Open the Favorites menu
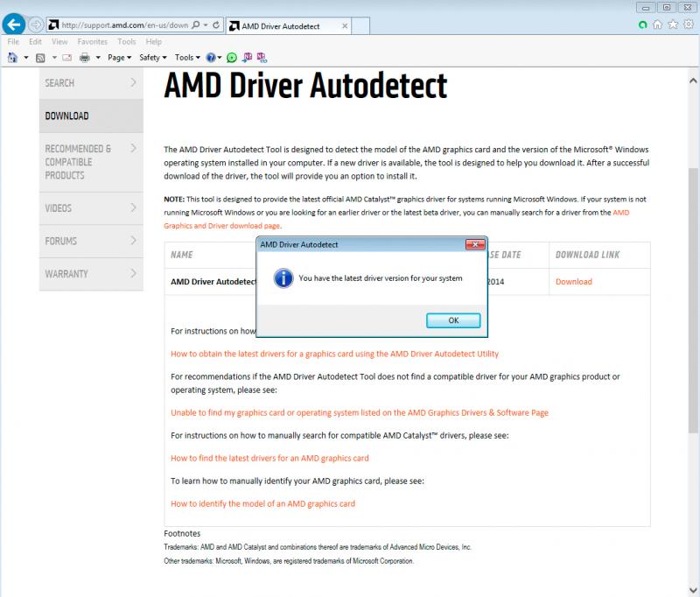The height and width of the screenshot is (597, 700). point(93,41)
